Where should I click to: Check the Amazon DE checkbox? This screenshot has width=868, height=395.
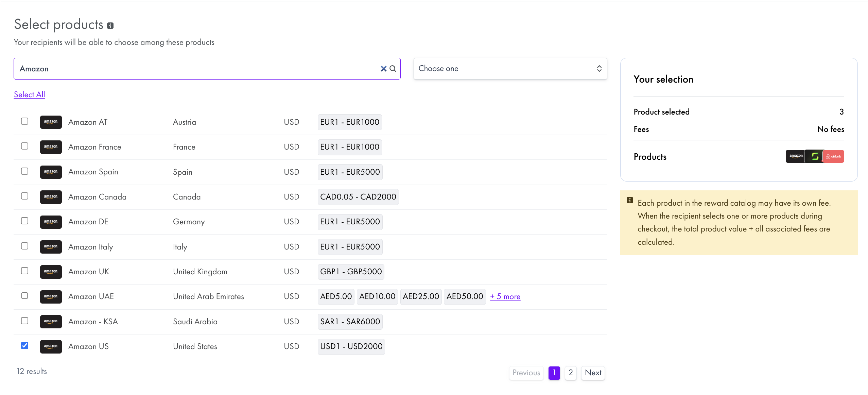tap(24, 221)
